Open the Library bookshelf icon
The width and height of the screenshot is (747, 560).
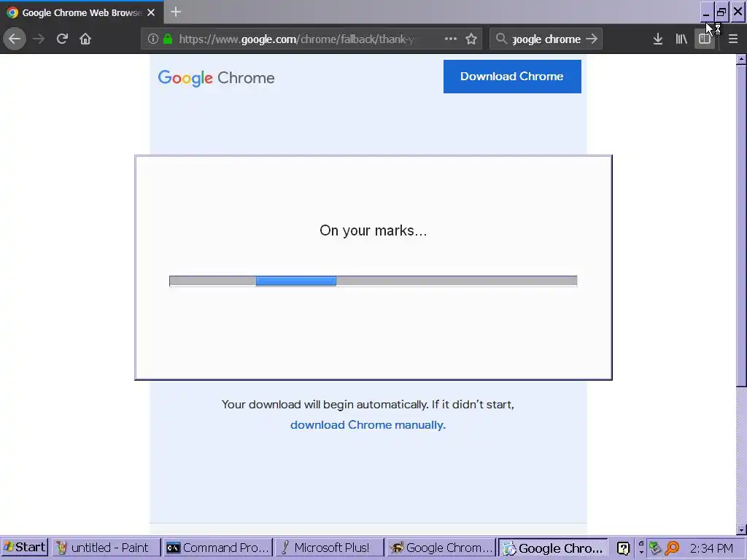pos(681,39)
